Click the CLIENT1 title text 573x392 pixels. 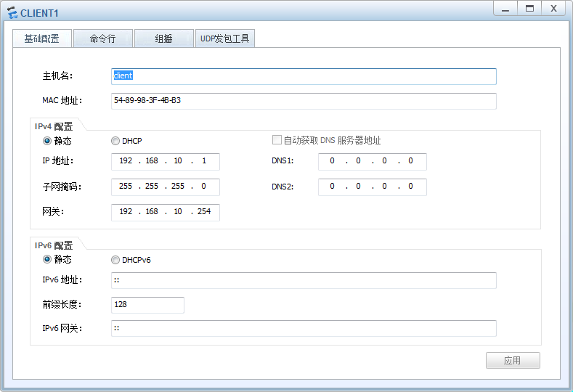tap(39, 13)
